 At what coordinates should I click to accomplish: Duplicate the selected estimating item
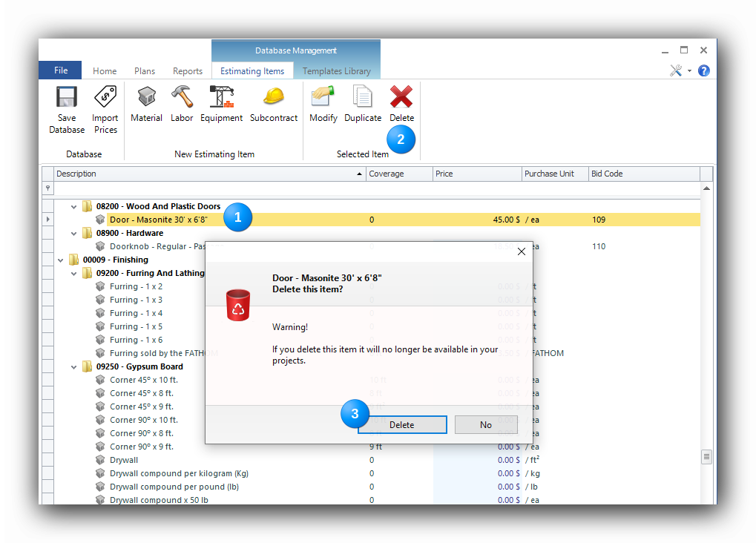click(x=363, y=104)
